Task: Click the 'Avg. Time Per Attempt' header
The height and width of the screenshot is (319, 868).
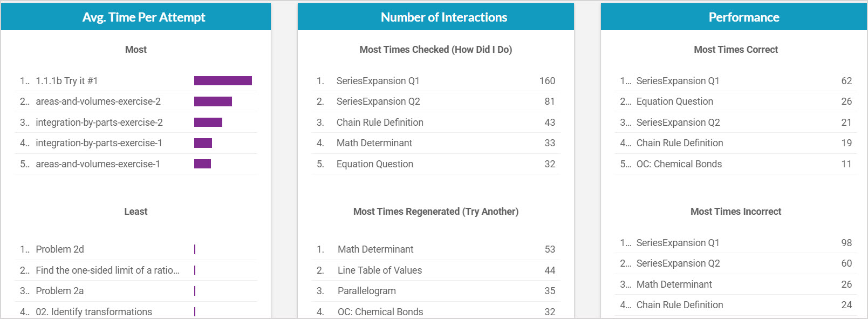Action: tap(143, 17)
